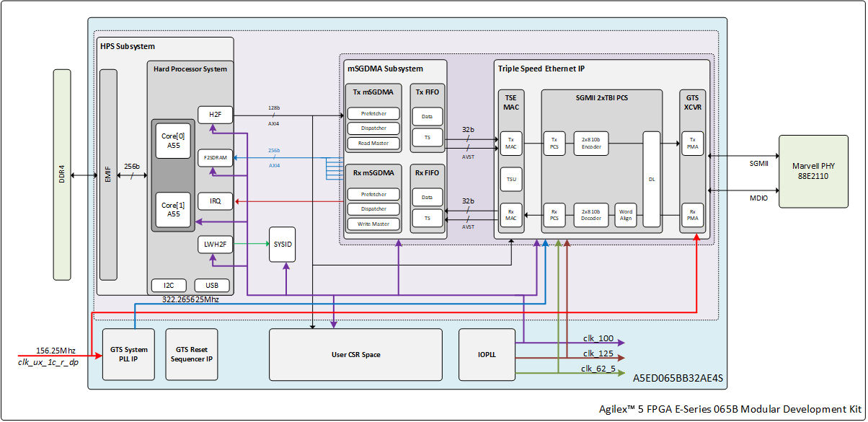Viewport: 868px width, 422px height.
Task: Click the Tx FIFO heading
Action: tap(428, 92)
